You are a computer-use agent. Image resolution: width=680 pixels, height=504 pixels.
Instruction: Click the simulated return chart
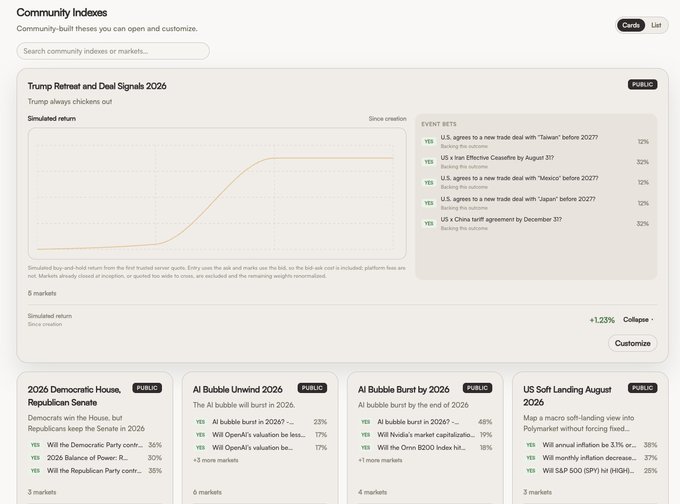(x=217, y=193)
